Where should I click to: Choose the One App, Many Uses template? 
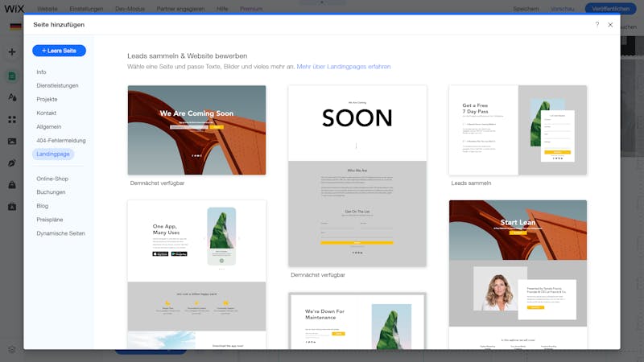point(196,274)
